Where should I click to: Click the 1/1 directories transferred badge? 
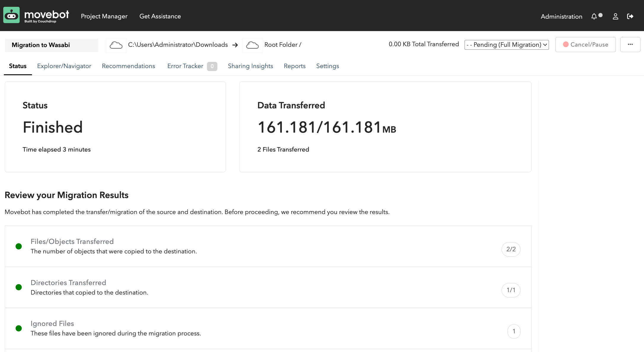(x=511, y=290)
